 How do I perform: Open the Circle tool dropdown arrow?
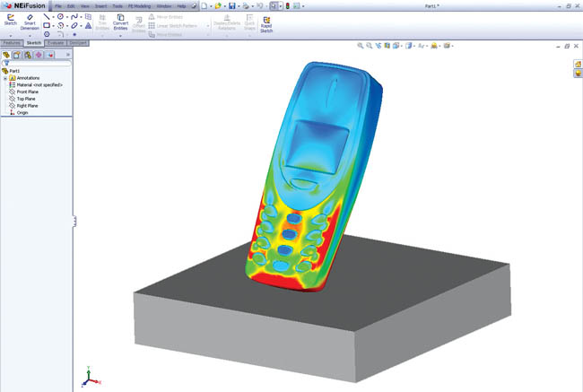click(67, 17)
